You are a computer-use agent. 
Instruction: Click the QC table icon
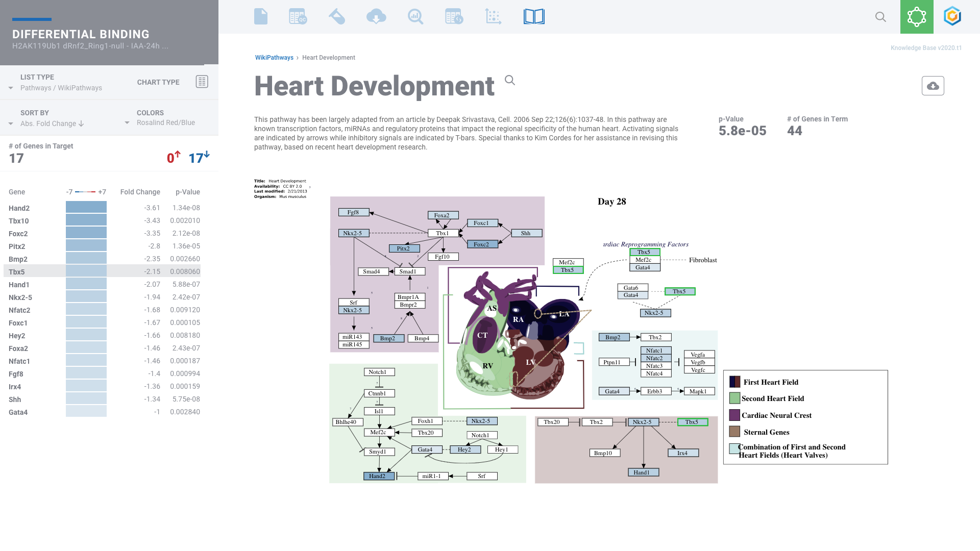[298, 16]
